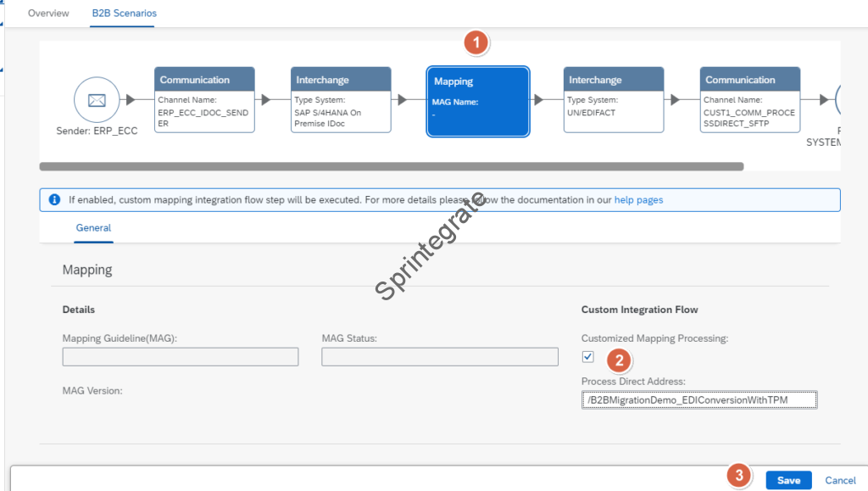Select the CUST1_COMM_PROCESSDIRECT_SFTP Communication step
The image size is (868, 491).
(750, 100)
